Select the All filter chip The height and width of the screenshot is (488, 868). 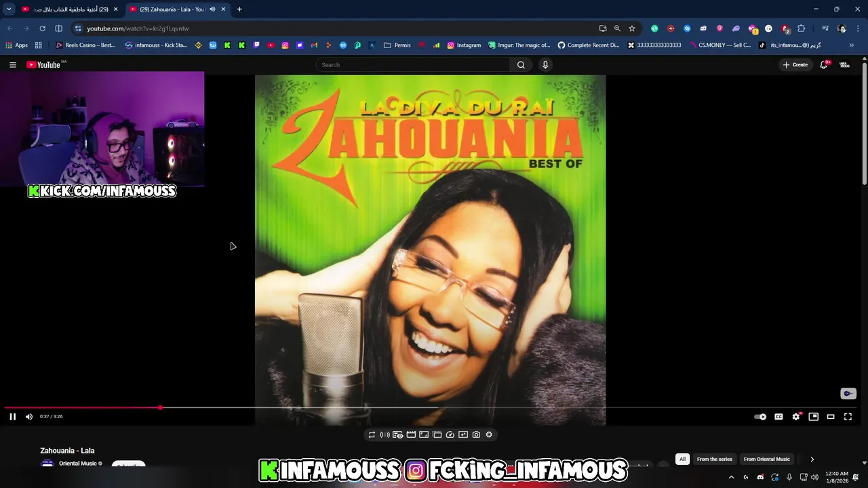coord(682,459)
